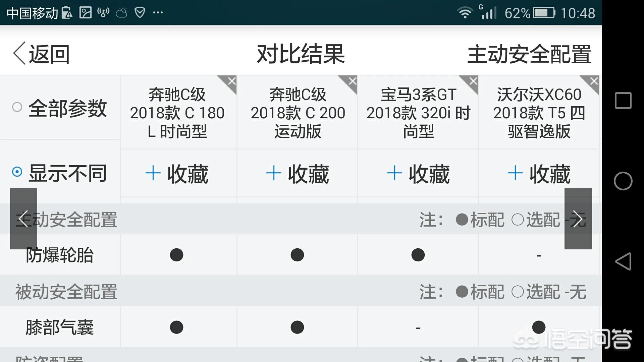Tap the status bar three-dots overflow icon

click(158, 13)
